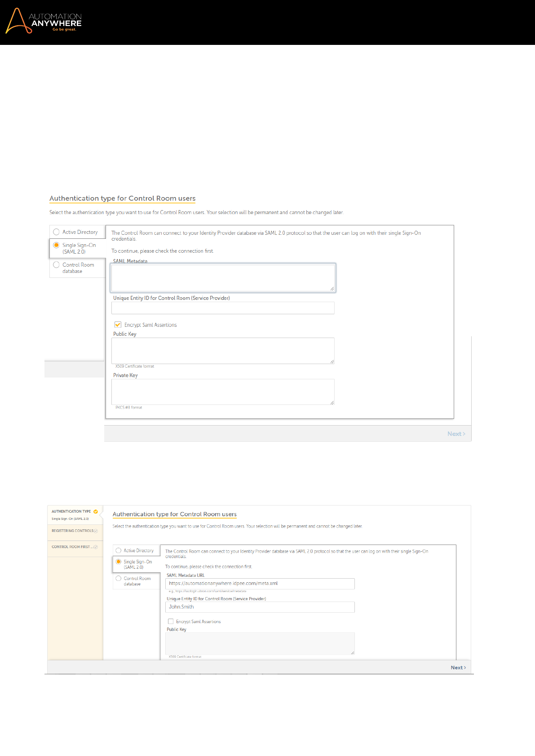The width and height of the screenshot is (535, 756).
Task: Select Single Sign-On (SAML 2.0) radio in lower form
Action: (119, 562)
